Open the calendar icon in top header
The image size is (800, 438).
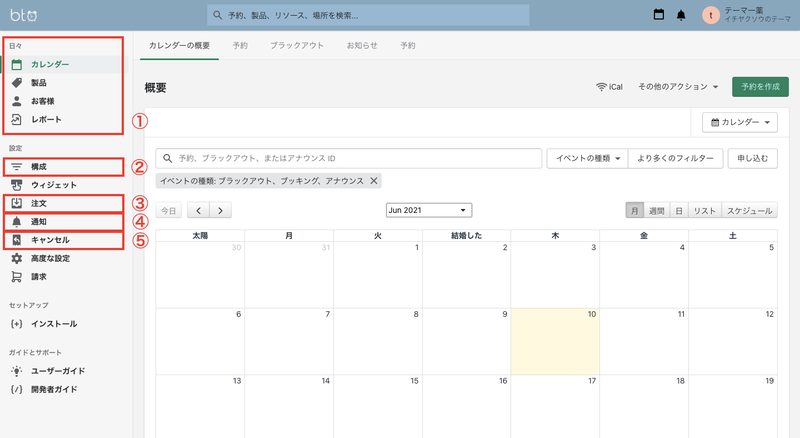pyautogui.click(x=659, y=15)
